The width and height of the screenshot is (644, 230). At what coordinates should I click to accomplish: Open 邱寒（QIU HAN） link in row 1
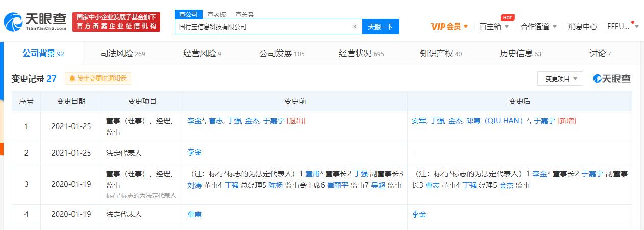pyautogui.click(x=494, y=121)
